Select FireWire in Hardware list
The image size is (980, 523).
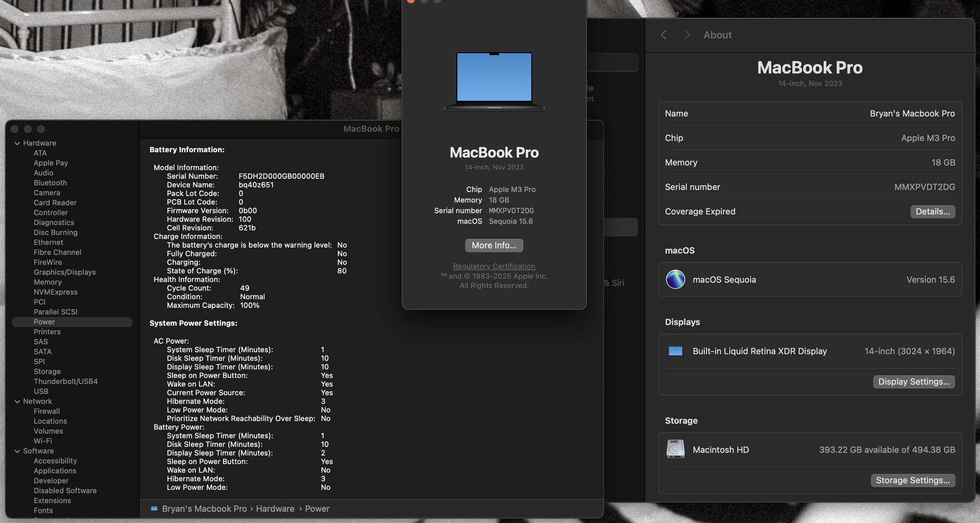[x=47, y=262]
